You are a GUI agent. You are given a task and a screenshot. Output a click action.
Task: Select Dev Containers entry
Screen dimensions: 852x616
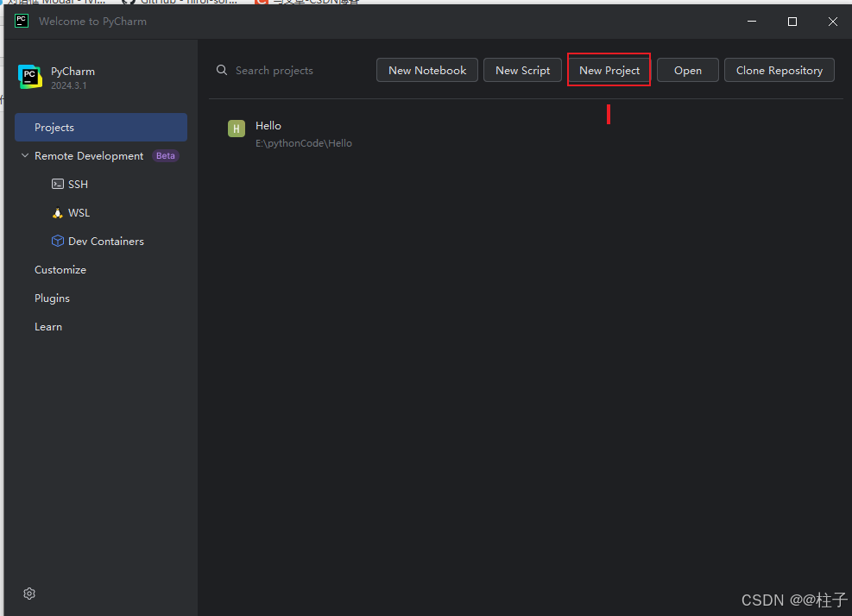tap(106, 242)
